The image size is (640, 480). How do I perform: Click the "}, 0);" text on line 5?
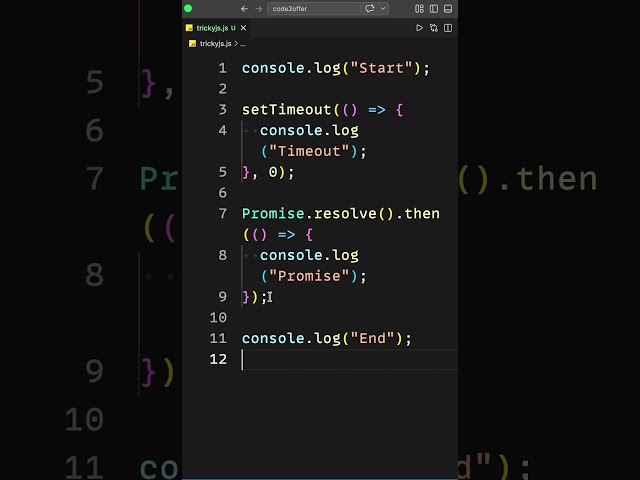[x=268, y=172]
